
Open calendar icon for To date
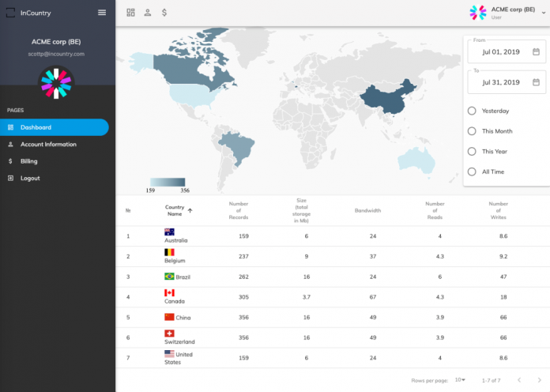click(536, 82)
